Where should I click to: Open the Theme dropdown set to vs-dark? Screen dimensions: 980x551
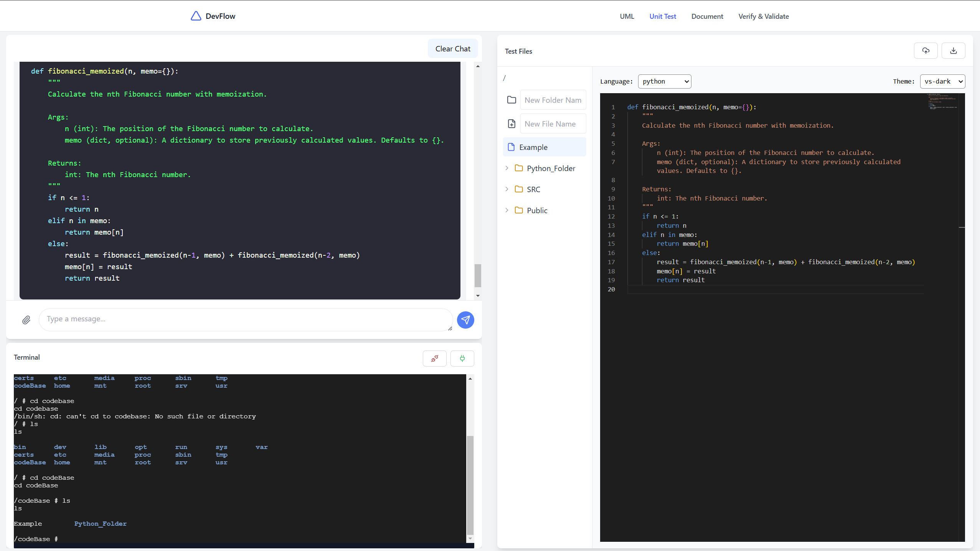pyautogui.click(x=942, y=81)
